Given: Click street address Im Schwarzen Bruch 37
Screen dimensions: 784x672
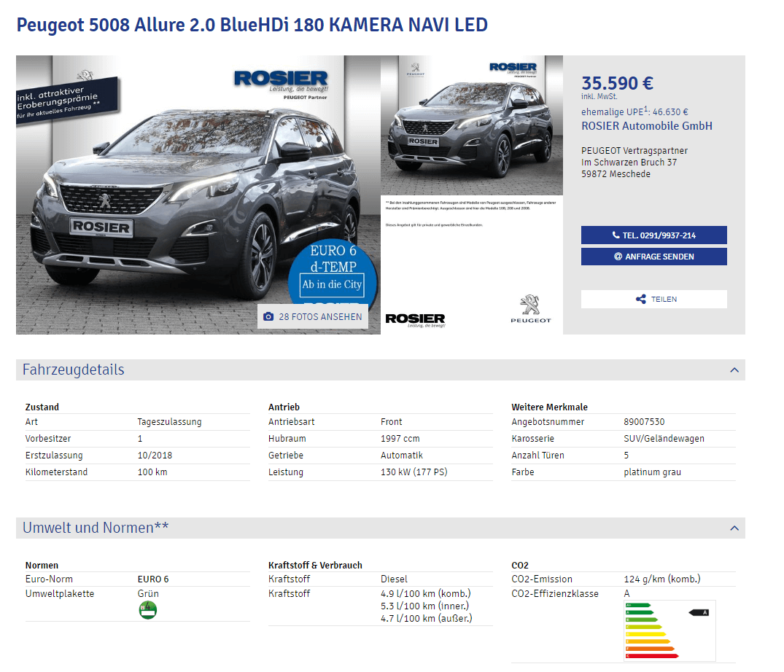Looking at the screenshot, I should (x=629, y=163).
